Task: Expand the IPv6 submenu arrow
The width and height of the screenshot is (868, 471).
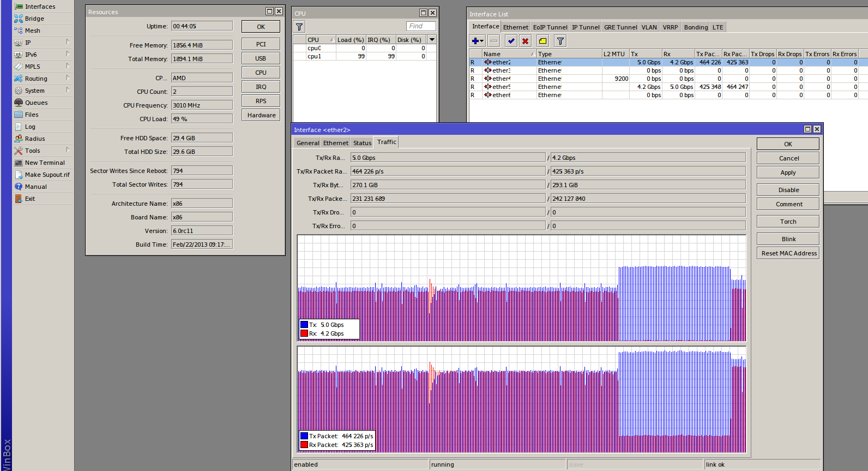Action: tap(68, 54)
